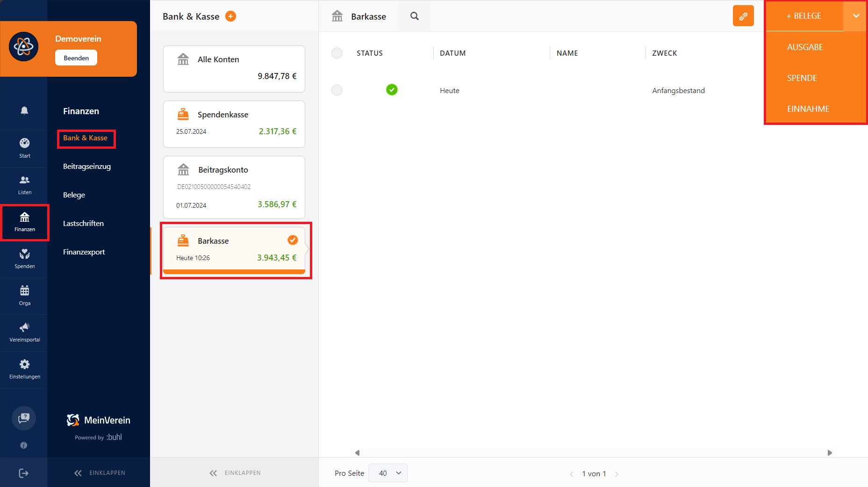This screenshot has width=868, height=487.
Task: Go to previous page arrow
Action: coord(572,474)
